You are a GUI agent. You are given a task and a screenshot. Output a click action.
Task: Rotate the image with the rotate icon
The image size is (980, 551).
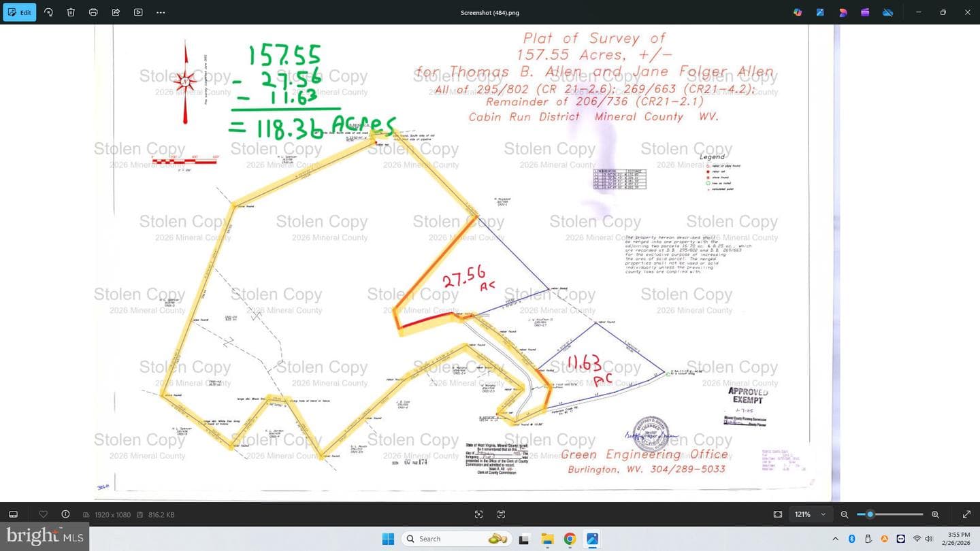(48, 12)
